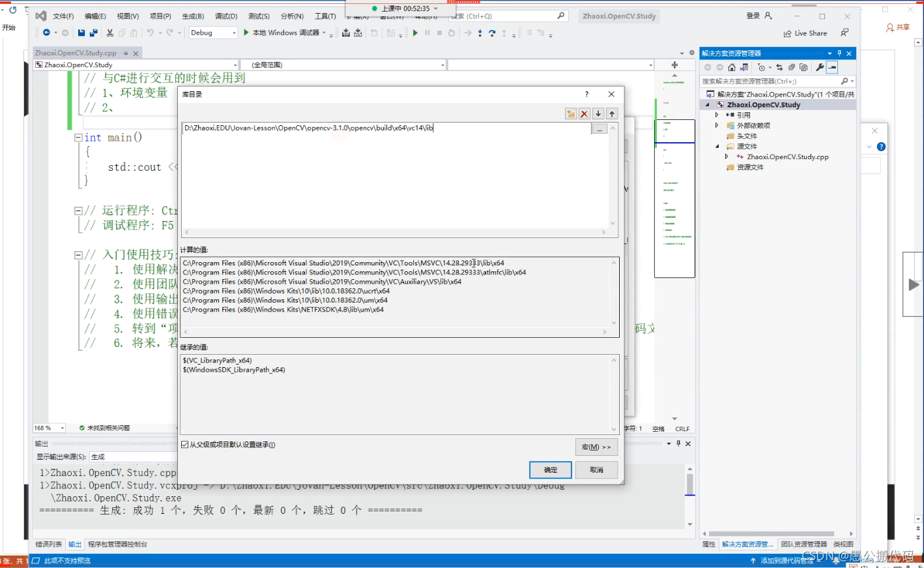Toggle 从父级或项目默认设置继承 checkbox
924x568 pixels.
pyautogui.click(x=185, y=445)
